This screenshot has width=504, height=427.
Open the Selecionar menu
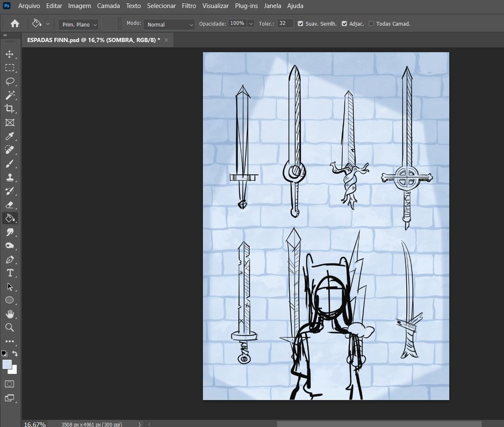161,6
